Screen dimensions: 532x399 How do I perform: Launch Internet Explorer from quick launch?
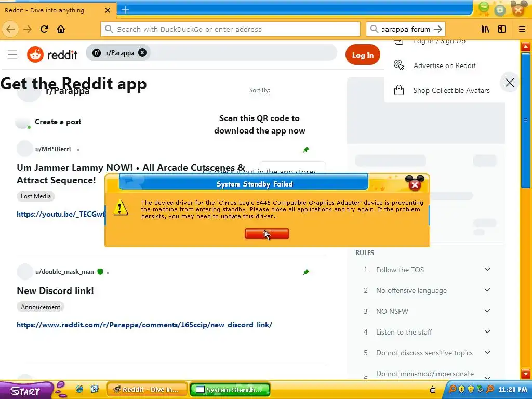click(79, 389)
